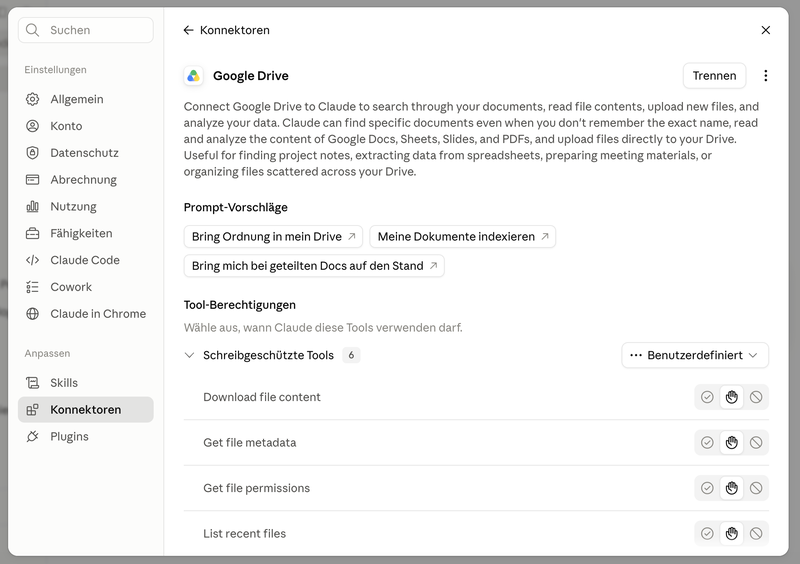Click the Skills scroll icon
800x564 pixels.
coord(32,383)
